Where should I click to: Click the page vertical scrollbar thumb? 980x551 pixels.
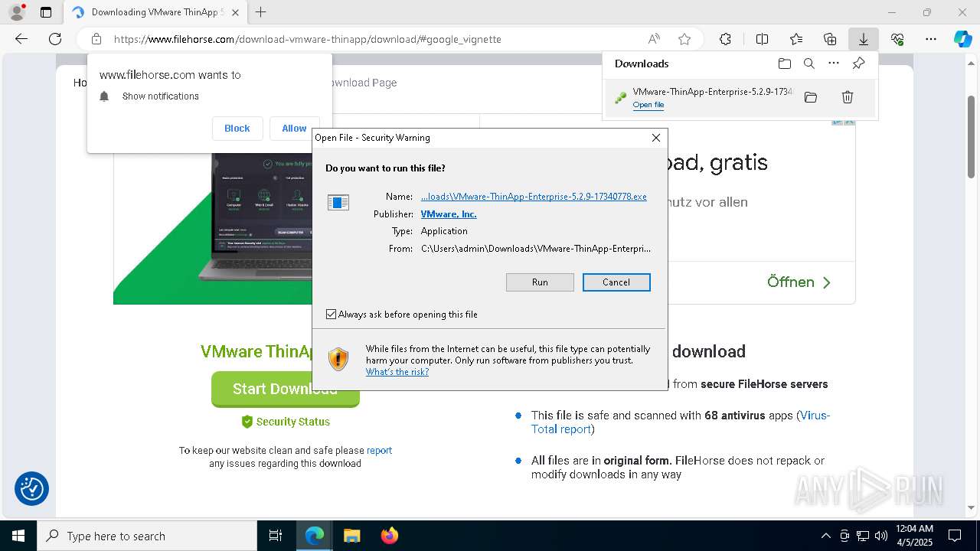972,138
